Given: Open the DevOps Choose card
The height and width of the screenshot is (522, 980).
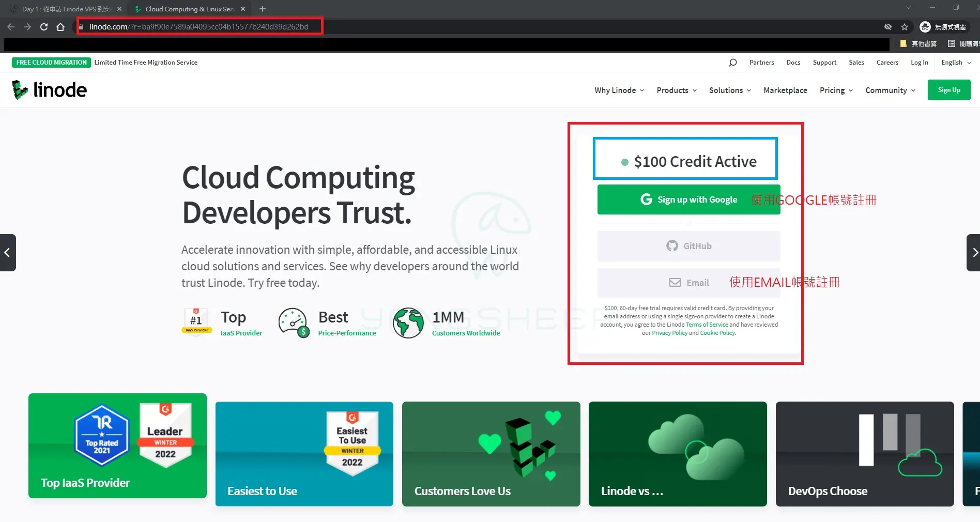Looking at the screenshot, I should point(865,454).
